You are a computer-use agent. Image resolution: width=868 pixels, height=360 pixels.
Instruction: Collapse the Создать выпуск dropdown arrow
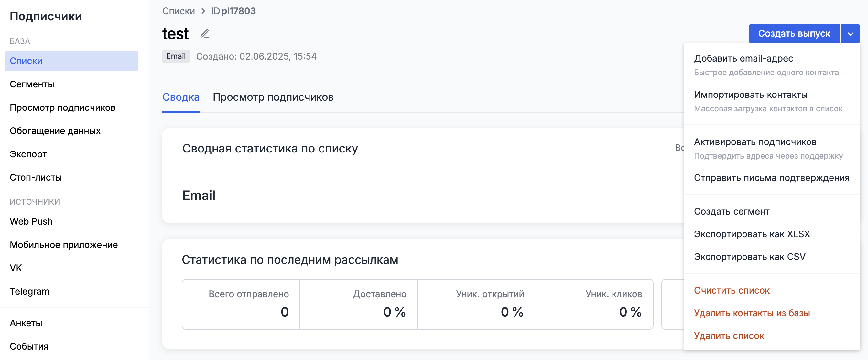[x=850, y=34]
